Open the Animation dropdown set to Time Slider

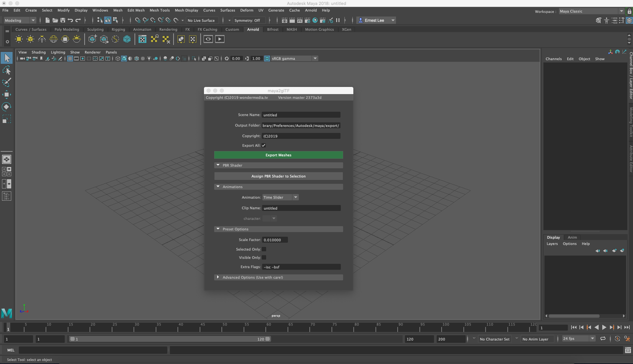pos(280,197)
